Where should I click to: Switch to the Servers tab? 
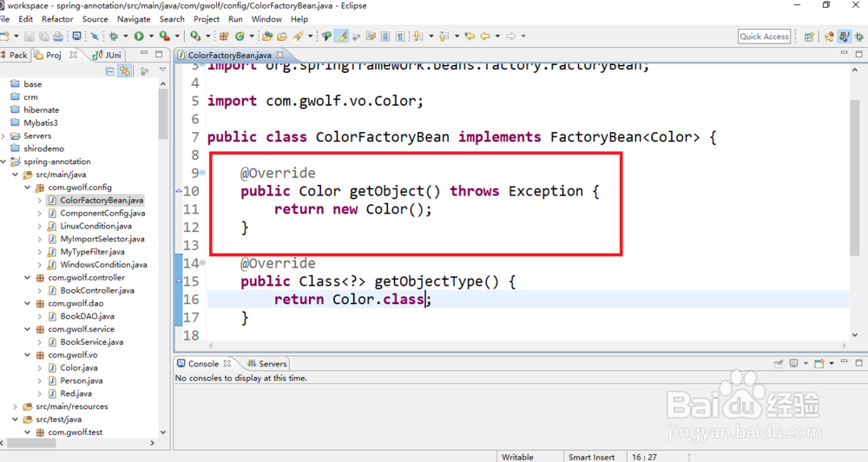click(x=267, y=364)
